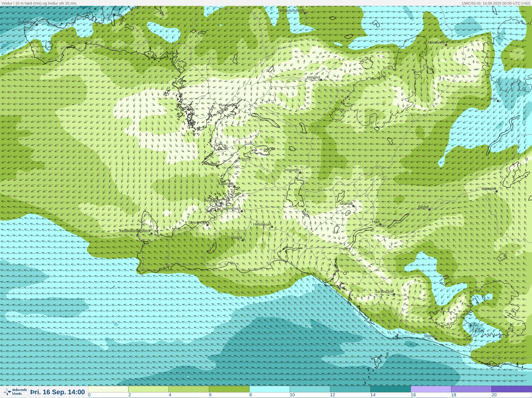The height and width of the screenshot is (398, 532).
Task: Select the 4–6 m/s green legend swatch
Action: pos(189,389)
